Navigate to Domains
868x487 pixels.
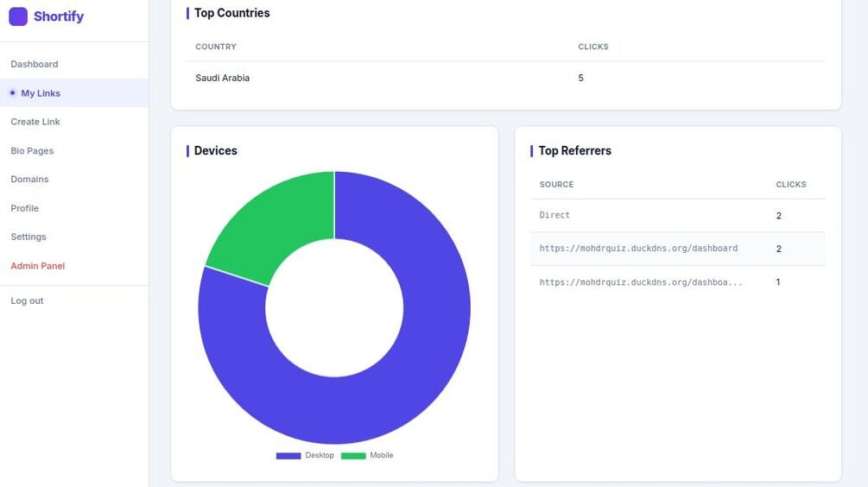click(x=30, y=180)
